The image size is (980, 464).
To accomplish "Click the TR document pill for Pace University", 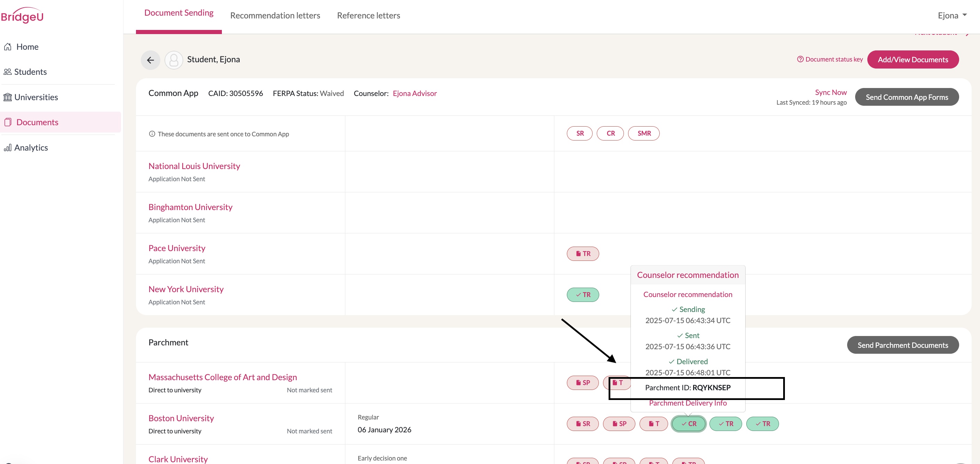I will (583, 254).
